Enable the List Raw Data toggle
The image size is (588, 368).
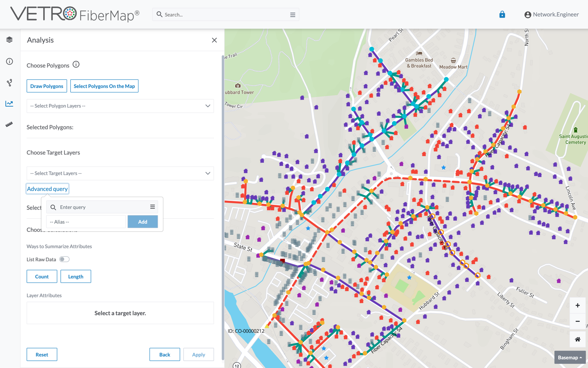[64, 259]
